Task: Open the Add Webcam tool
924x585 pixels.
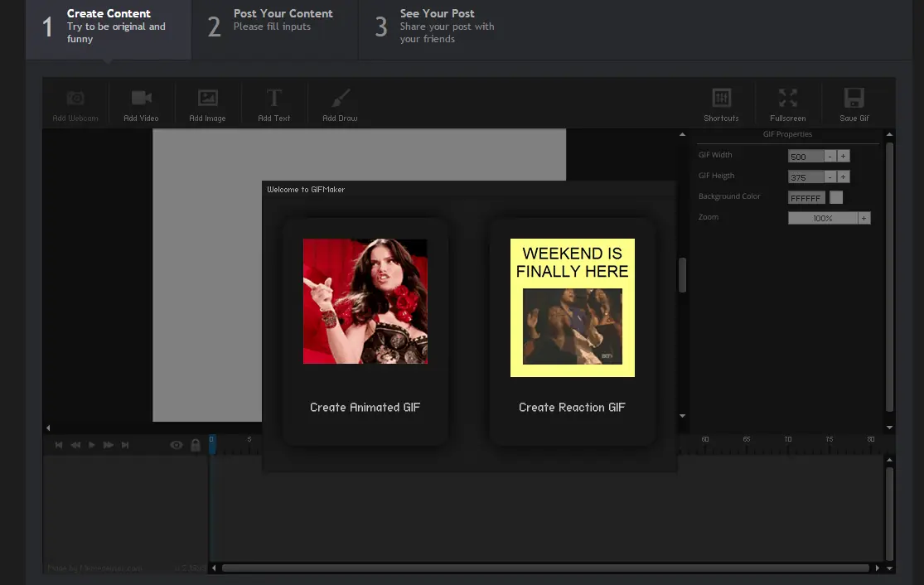Action: tap(75, 105)
